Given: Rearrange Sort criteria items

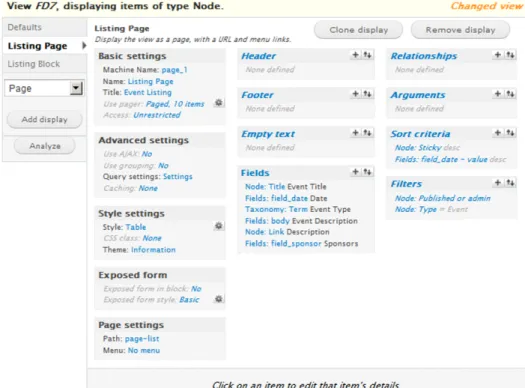Looking at the screenshot, I should coord(510,133).
